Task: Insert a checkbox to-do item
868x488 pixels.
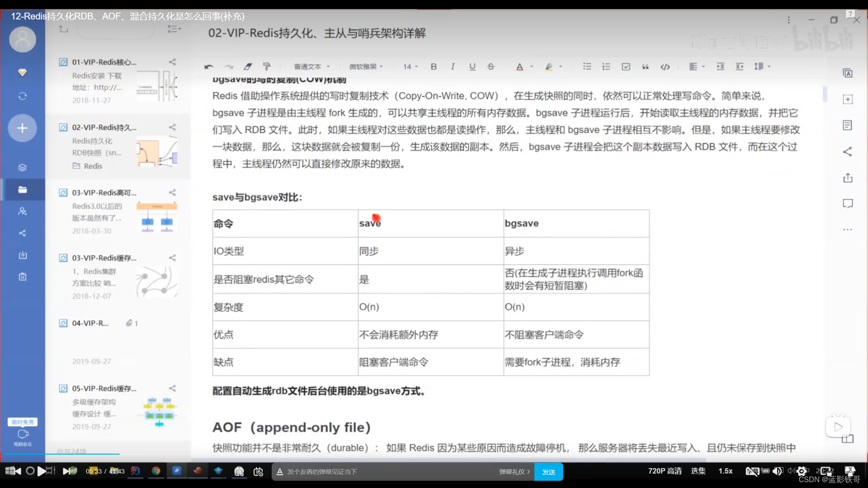Action: click(626, 67)
